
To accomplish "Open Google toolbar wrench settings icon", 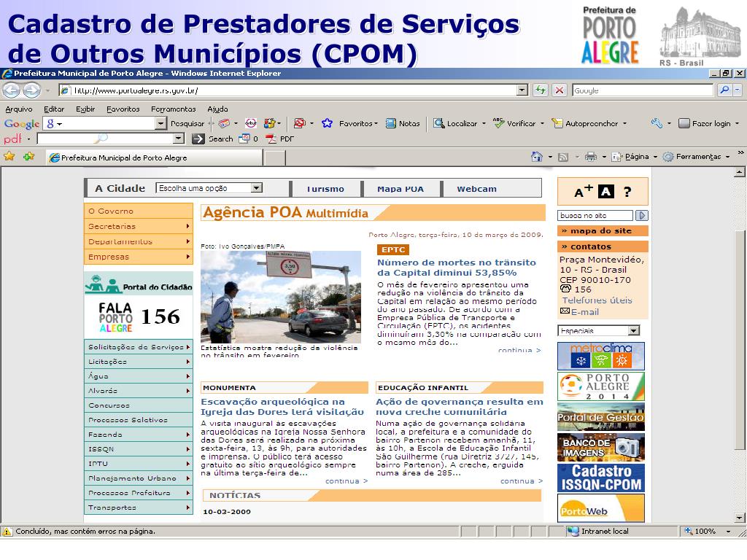I will click(x=657, y=123).
